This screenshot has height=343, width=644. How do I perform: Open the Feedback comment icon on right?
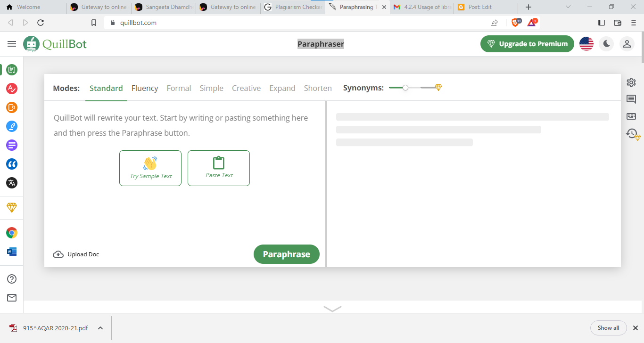click(x=631, y=99)
